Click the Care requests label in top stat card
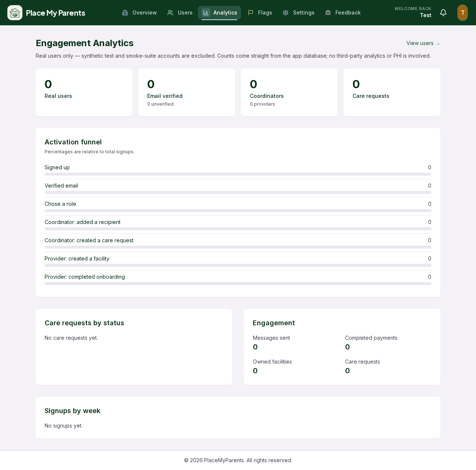 [371, 96]
